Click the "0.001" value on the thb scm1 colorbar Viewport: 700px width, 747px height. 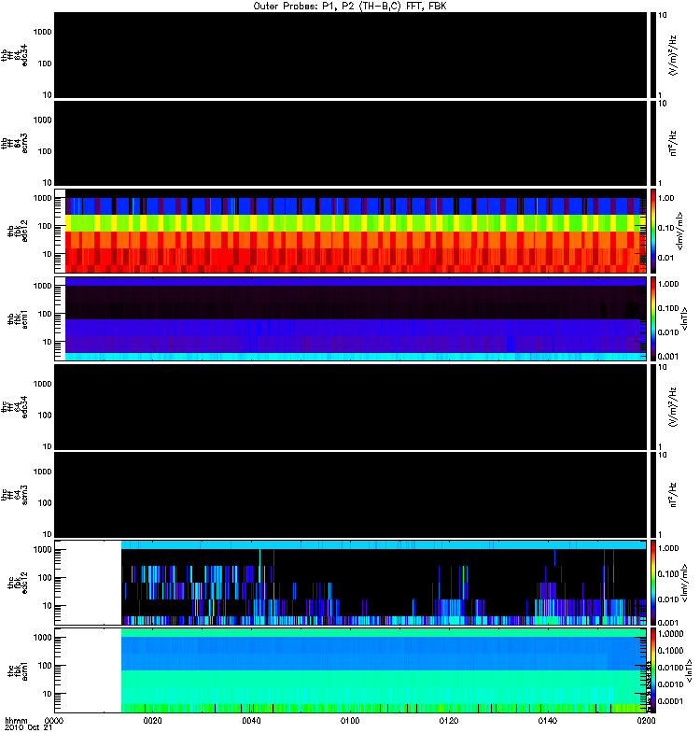[x=668, y=357]
